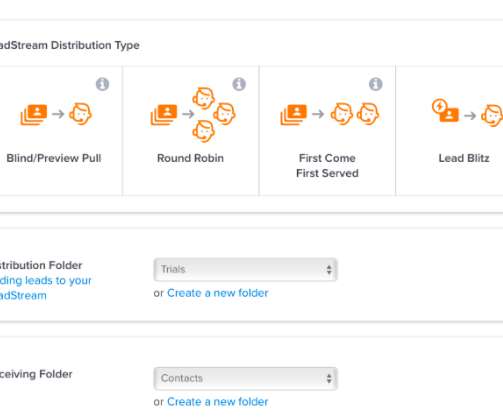Choose Lead Blitz distribution type label
This screenshot has width=503, height=420.
[x=464, y=158]
